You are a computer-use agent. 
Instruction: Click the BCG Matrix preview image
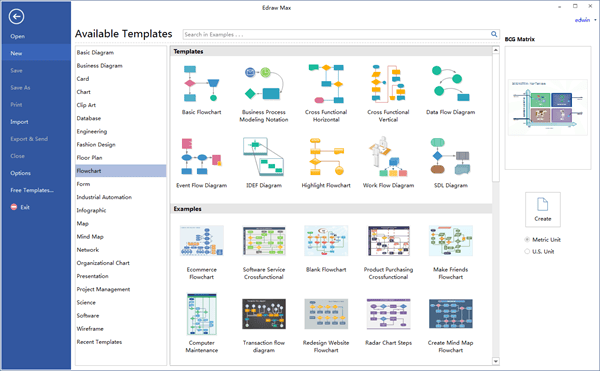tap(548, 107)
